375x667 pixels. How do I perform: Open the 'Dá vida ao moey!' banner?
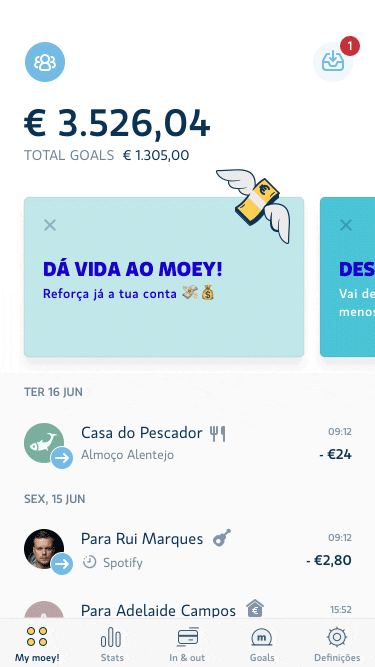click(x=164, y=277)
